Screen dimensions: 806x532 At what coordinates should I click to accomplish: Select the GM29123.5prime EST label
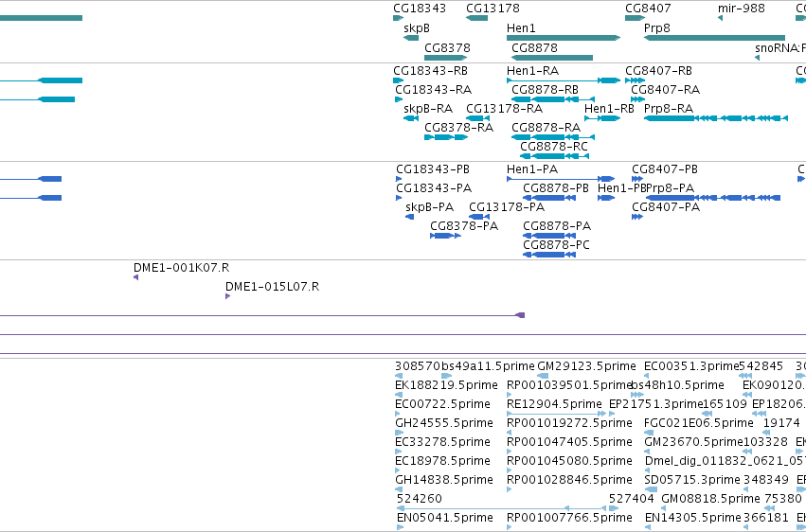tap(586, 366)
